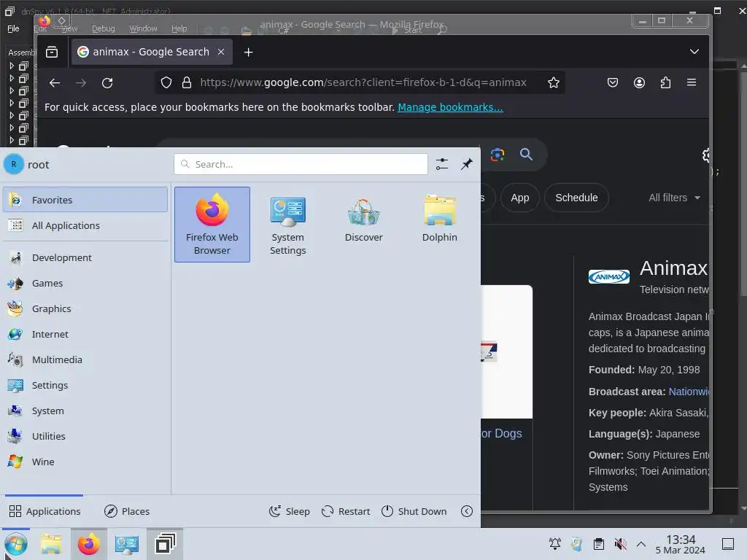Click Animax logo thumbnail

coord(609,276)
